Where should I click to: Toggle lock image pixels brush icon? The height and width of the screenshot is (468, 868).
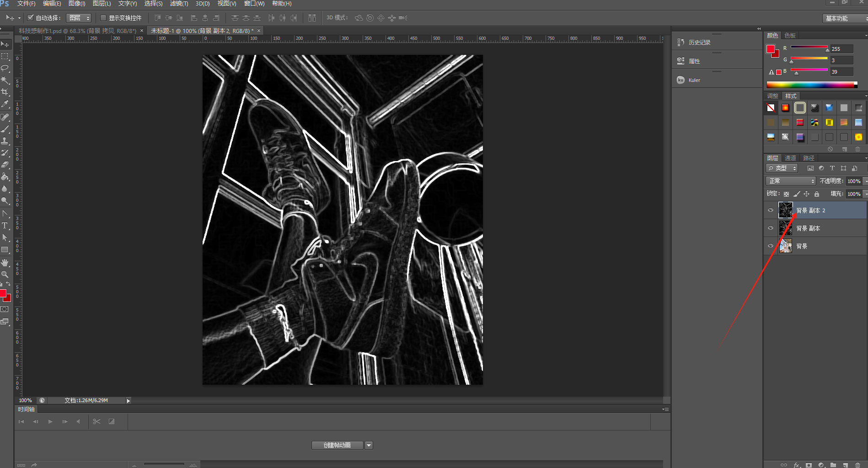click(x=797, y=194)
